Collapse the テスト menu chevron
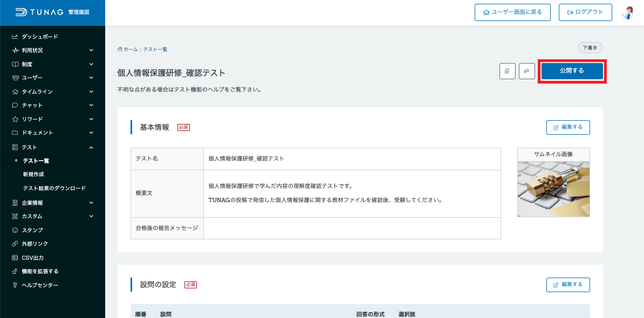 click(91, 147)
